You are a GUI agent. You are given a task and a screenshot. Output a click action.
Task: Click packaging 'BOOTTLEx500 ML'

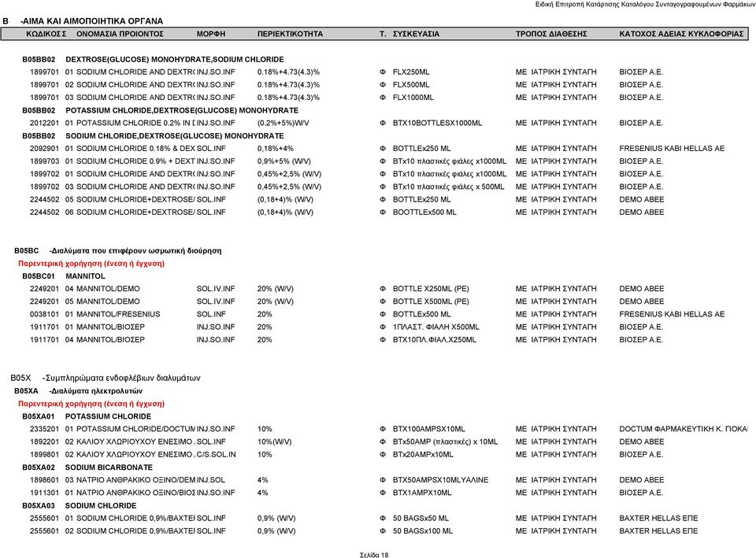424,212
